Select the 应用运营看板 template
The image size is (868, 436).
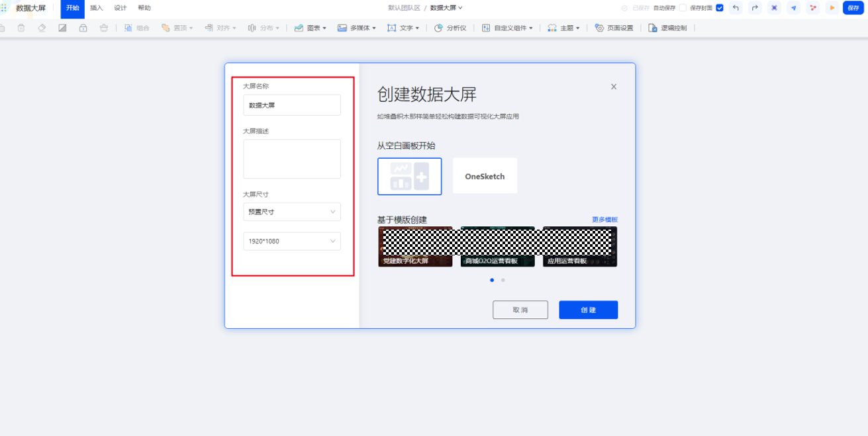click(x=580, y=247)
